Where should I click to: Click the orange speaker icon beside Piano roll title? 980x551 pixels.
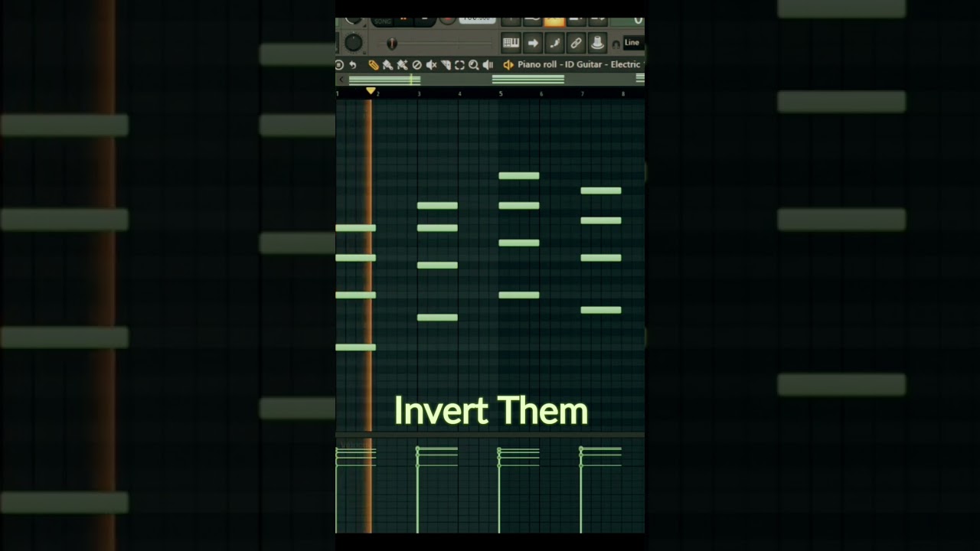pyautogui.click(x=508, y=65)
